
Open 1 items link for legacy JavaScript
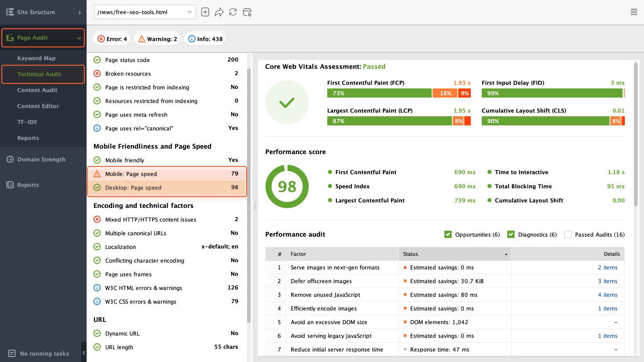608,336
